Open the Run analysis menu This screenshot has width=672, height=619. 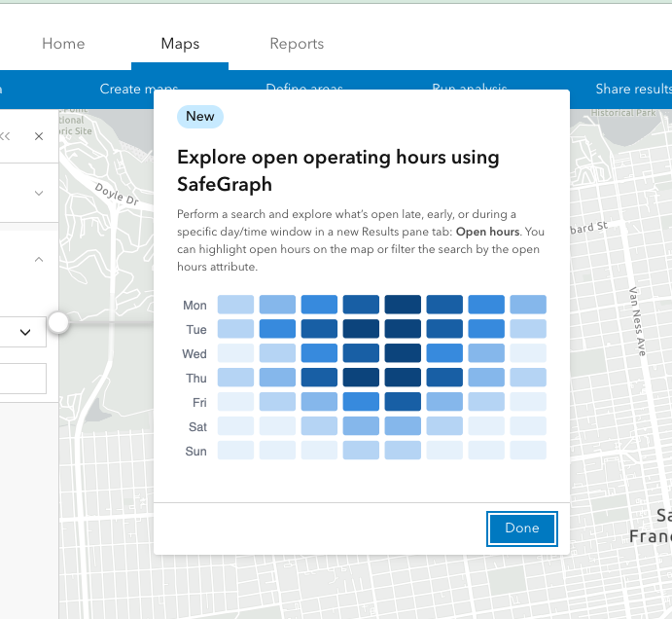470,86
